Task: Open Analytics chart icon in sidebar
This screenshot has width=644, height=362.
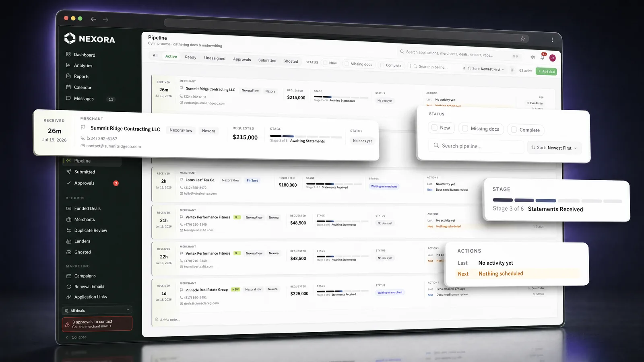Action: [68, 65]
